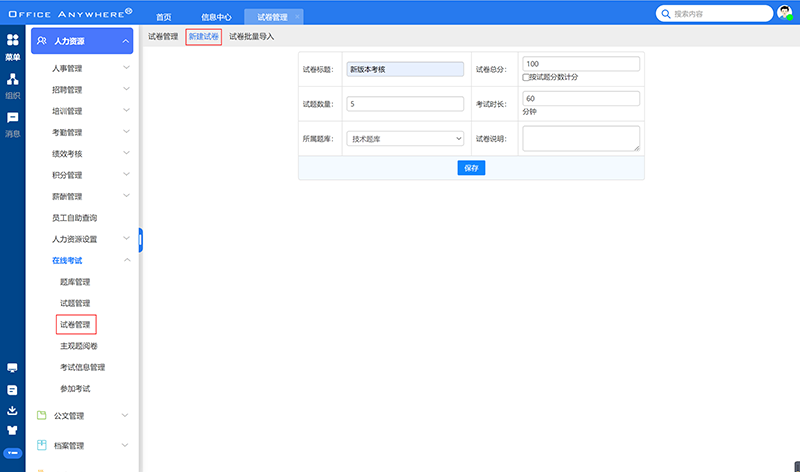800x472 pixels.
Task: Open the 菜单 grid icon in sidebar
Action: coord(12,40)
